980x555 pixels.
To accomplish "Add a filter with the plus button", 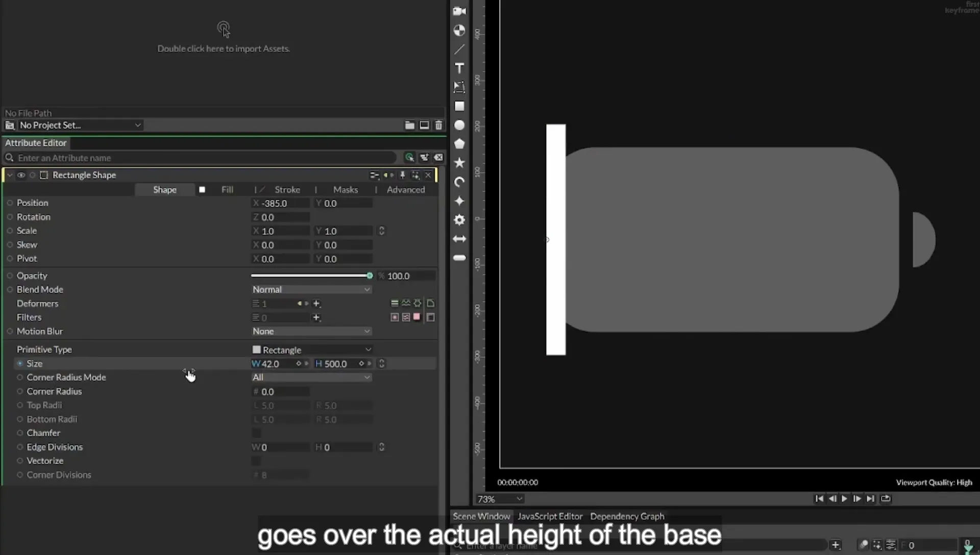I will click(316, 317).
